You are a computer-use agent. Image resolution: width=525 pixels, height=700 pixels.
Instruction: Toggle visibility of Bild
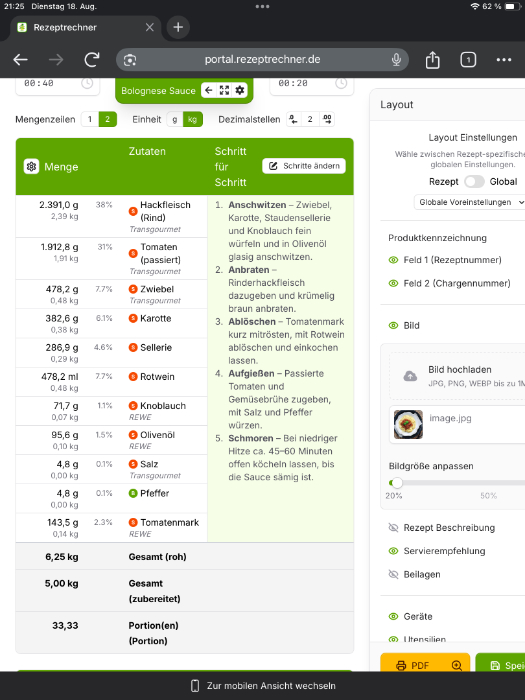coord(393,325)
